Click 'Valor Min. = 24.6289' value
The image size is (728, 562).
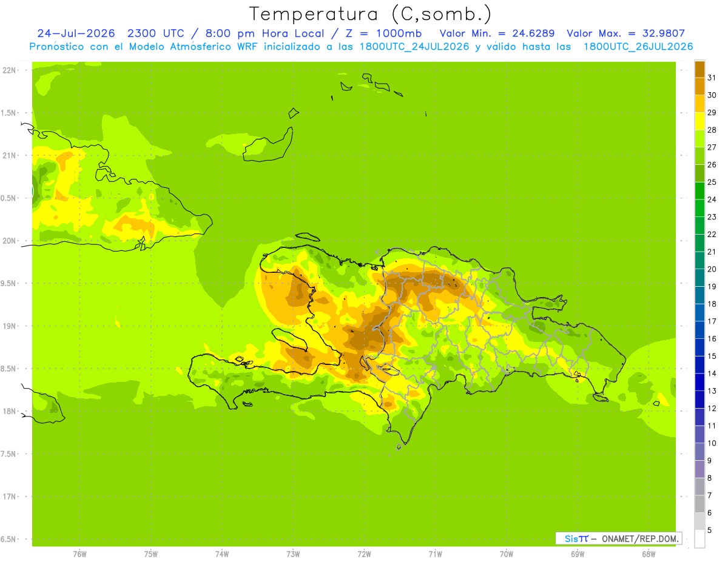pos(497,33)
